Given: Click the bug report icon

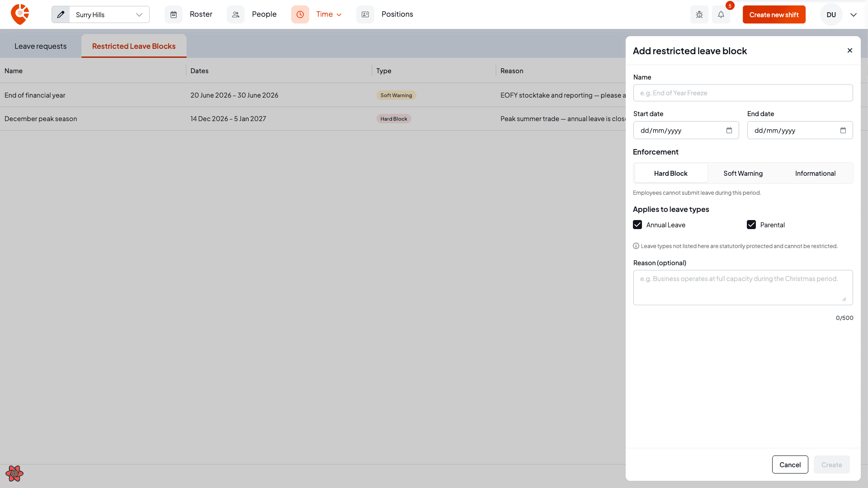Looking at the screenshot, I should pos(699,14).
